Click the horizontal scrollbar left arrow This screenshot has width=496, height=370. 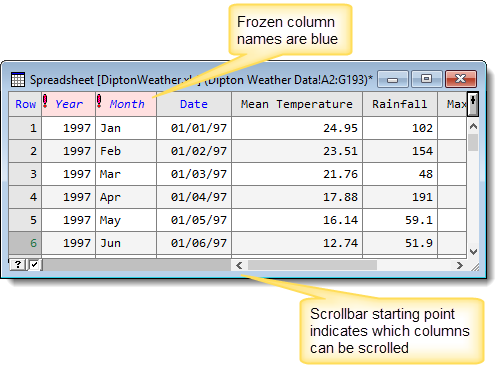tap(239, 265)
